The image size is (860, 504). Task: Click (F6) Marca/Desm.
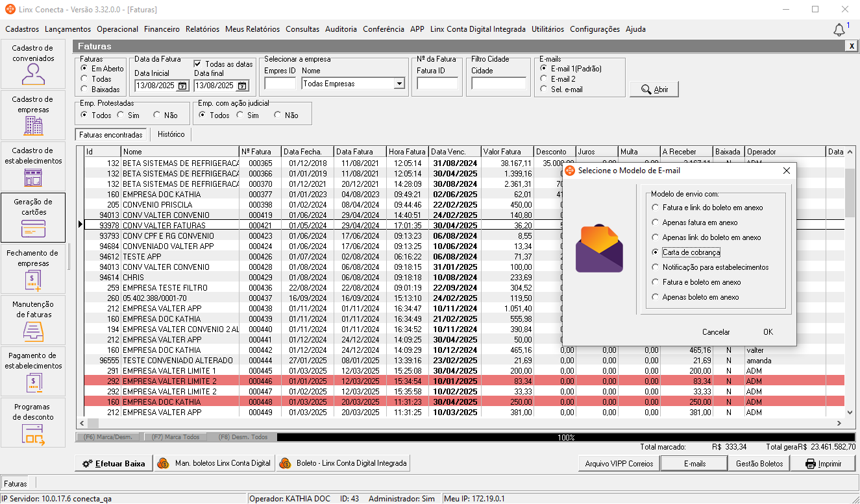click(x=108, y=437)
